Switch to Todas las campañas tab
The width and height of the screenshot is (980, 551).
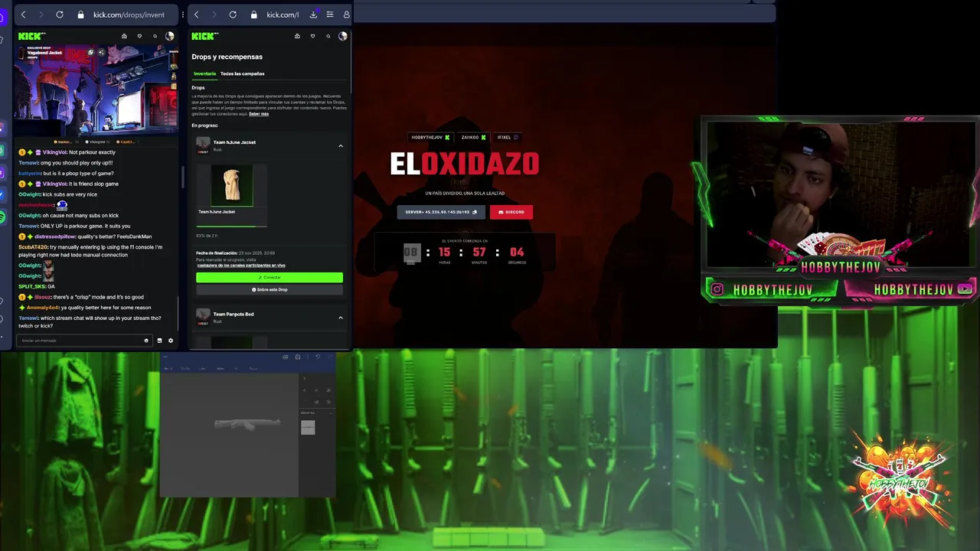(242, 73)
